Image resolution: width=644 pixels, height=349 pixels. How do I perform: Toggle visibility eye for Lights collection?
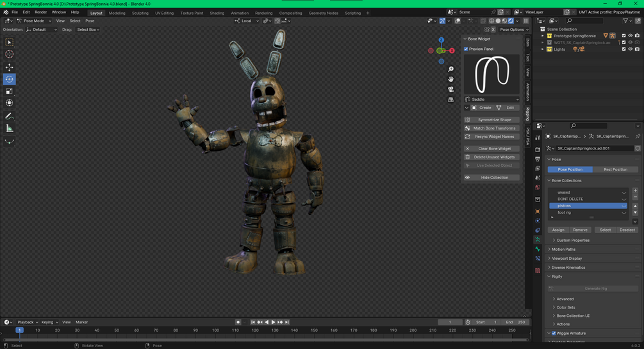(x=631, y=49)
